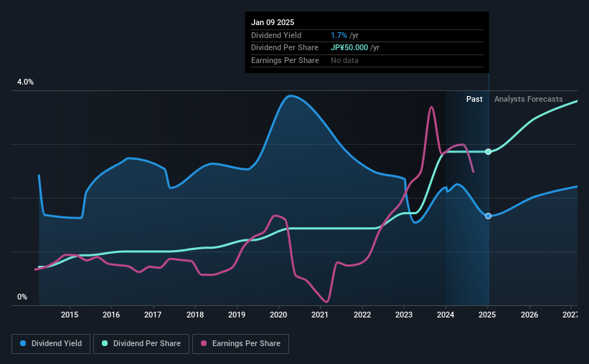The width and height of the screenshot is (589, 364).
Task: Select the Dividend Yield data point at 2025
Action: tap(488, 216)
